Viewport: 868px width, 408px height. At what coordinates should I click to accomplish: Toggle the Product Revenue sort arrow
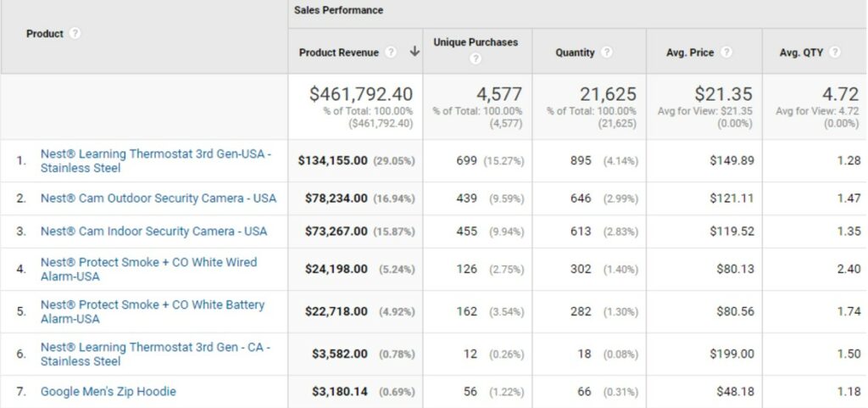coord(415,52)
